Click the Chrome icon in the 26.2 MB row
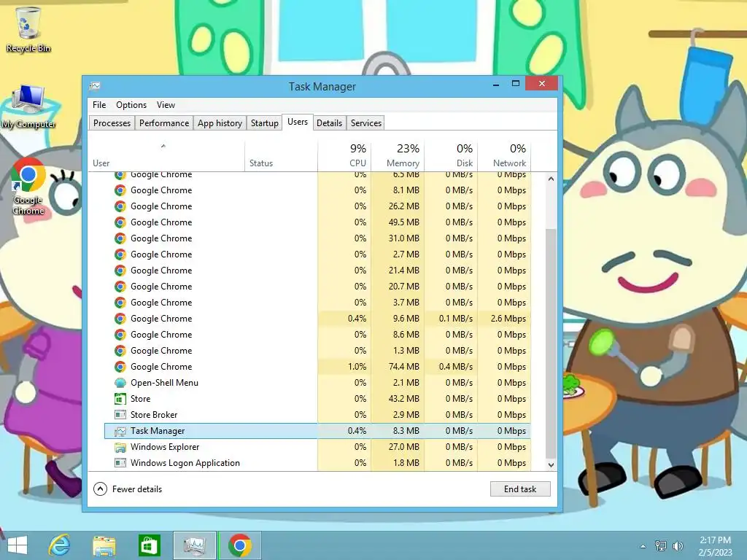The width and height of the screenshot is (747, 560). tap(120, 206)
